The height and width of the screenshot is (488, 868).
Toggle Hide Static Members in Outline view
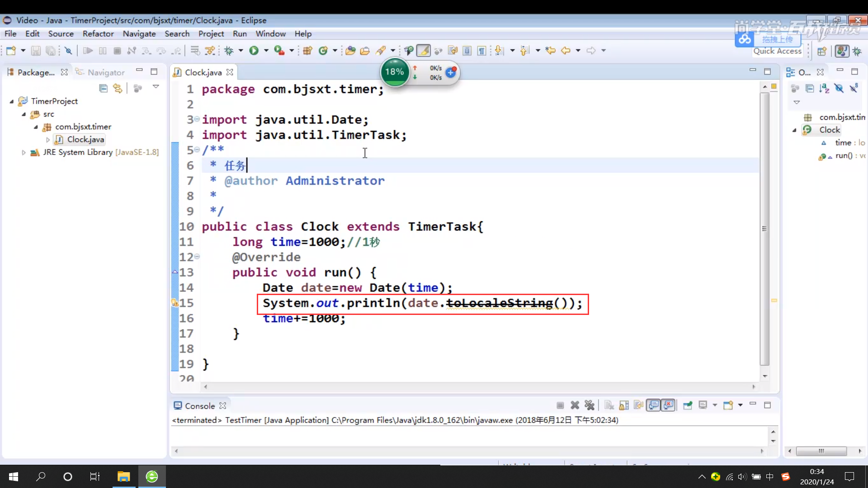click(x=854, y=88)
